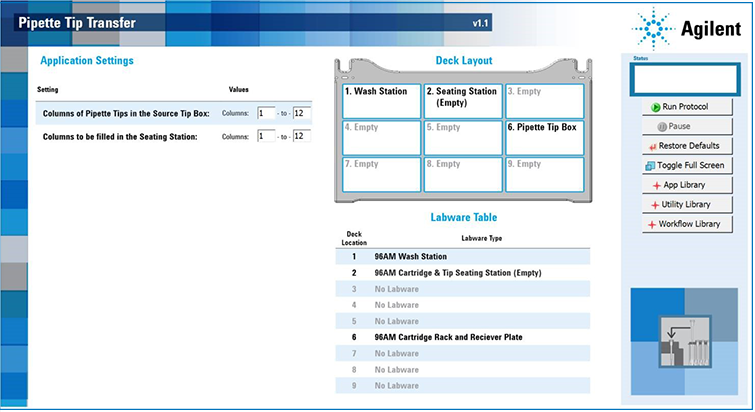Click the Seating Station start column field
The height and width of the screenshot is (412, 755).
(266, 136)
